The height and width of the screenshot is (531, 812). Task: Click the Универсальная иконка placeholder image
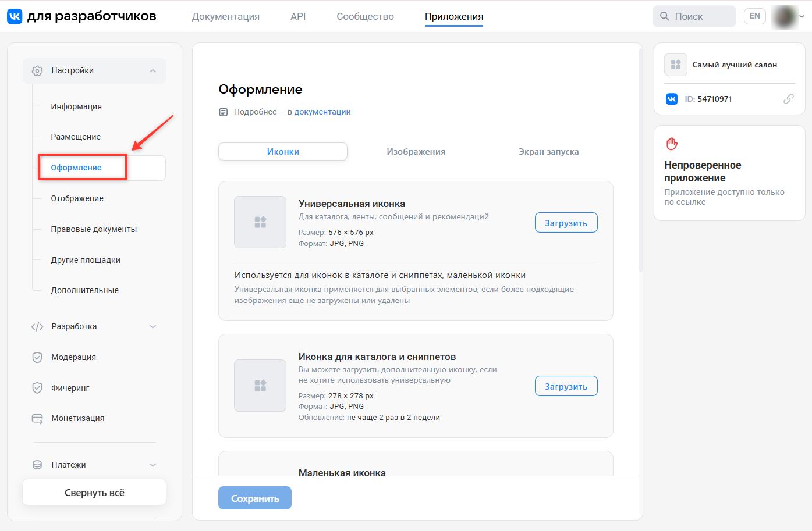click(260, 222)
